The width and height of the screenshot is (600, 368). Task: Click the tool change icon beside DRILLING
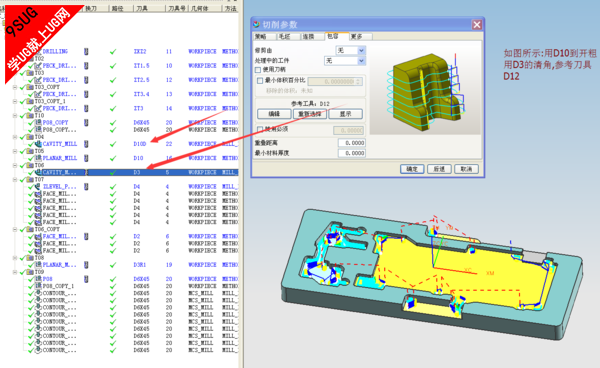click(x=86, y=52)
